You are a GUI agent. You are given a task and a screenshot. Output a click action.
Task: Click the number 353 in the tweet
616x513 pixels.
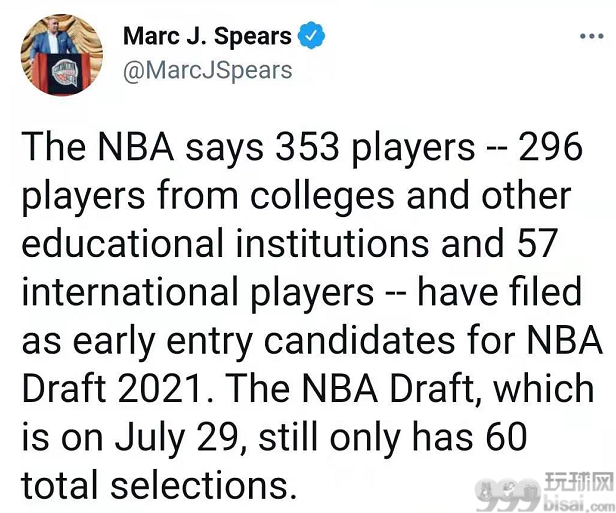point(307,147)
